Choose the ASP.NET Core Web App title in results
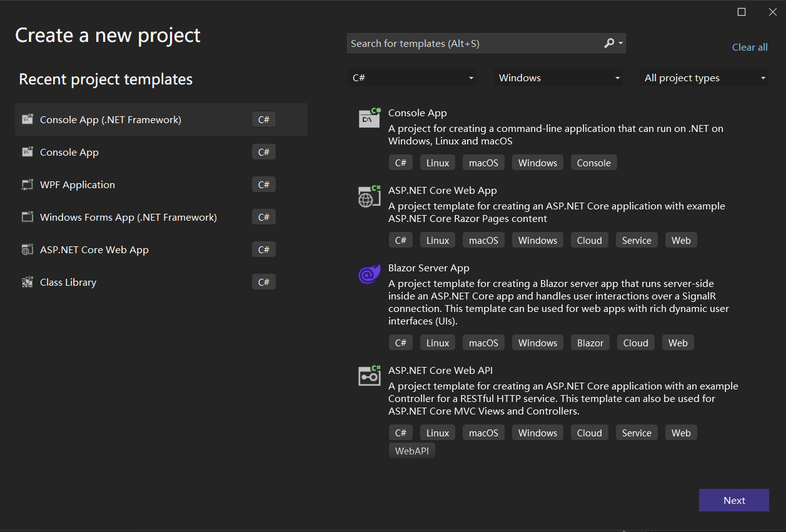 click(443, 191)
